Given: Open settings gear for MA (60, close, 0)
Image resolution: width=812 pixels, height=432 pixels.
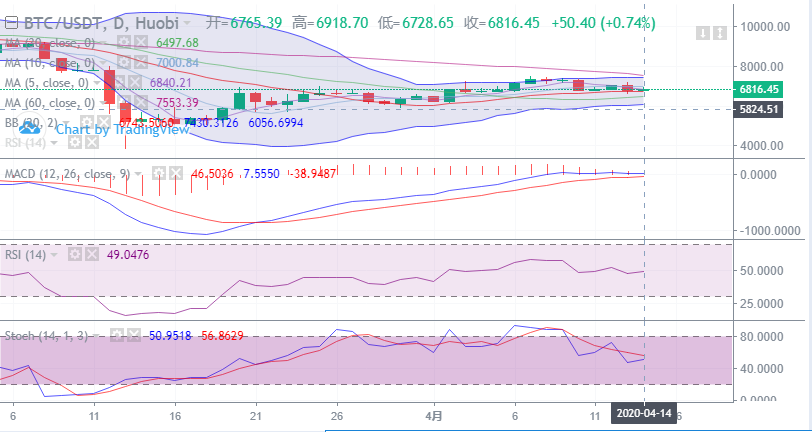Looking at the screenshot, I should 123,103.
